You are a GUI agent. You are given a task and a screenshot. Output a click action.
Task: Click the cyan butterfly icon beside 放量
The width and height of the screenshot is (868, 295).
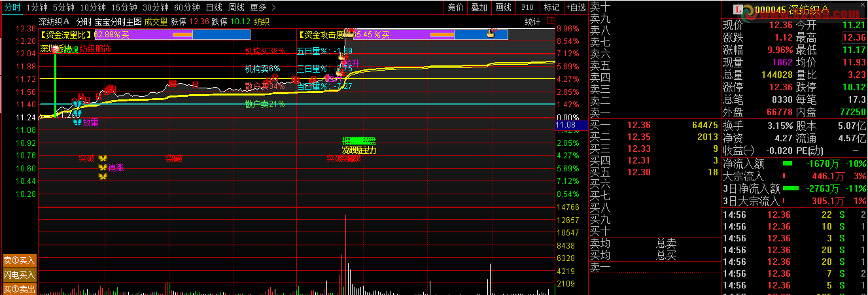click(77, 122)
